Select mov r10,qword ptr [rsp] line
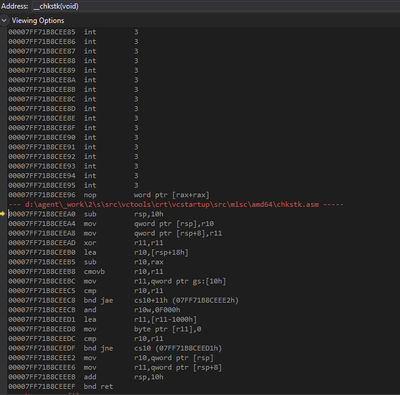 click(111, 358)
